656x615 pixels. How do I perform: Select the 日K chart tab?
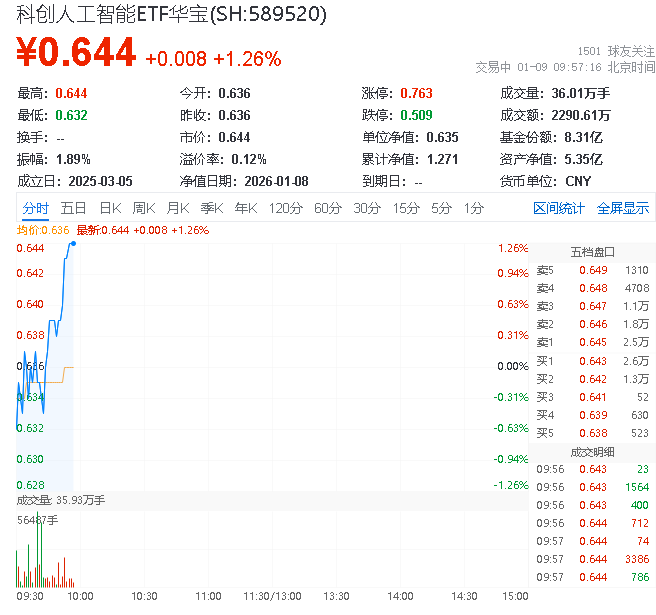click(x=110, y=208)
